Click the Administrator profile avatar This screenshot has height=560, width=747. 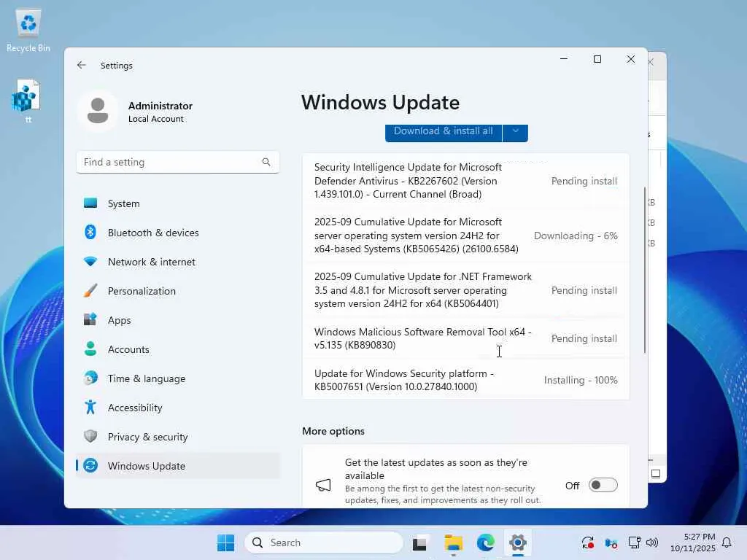[98, 111]
